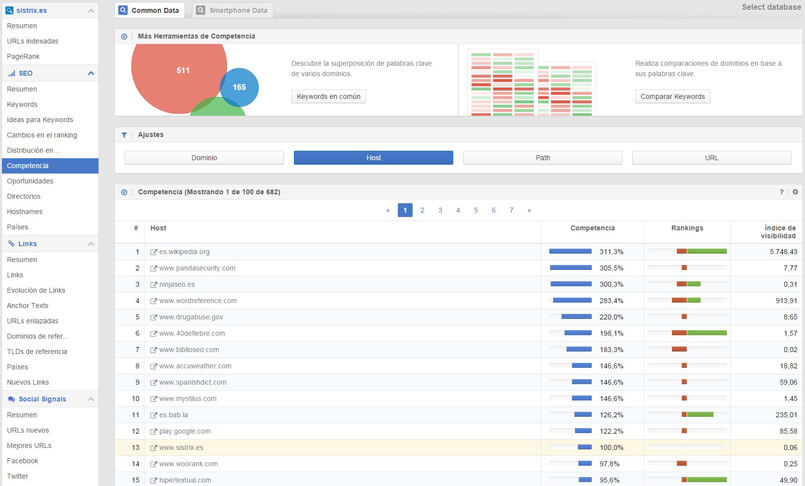
Task: Click the blue 165 Venn circle
Action: click(x=240, y=87)
